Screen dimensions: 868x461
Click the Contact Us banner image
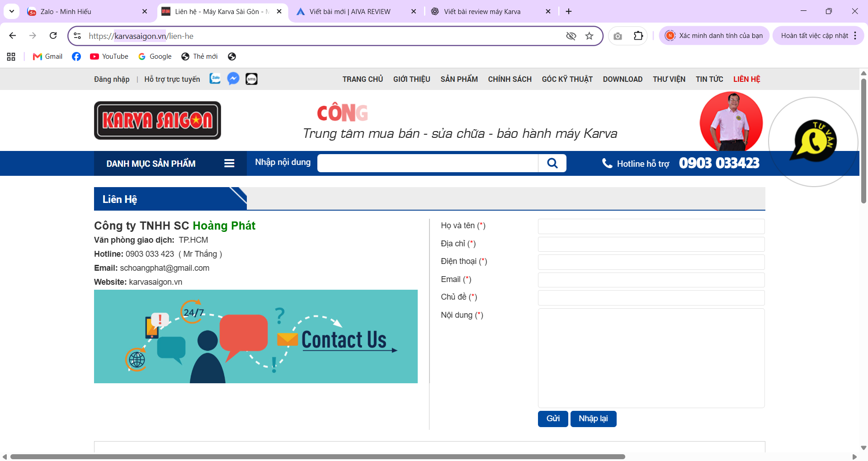point(255,336)
